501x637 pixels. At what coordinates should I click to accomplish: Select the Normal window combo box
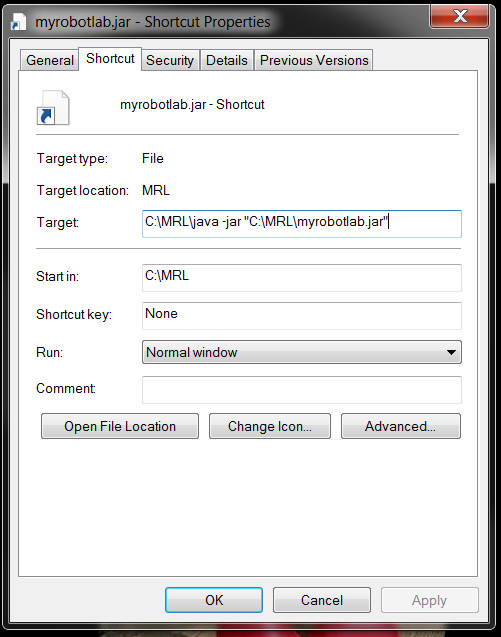click(x=301, y=352)
